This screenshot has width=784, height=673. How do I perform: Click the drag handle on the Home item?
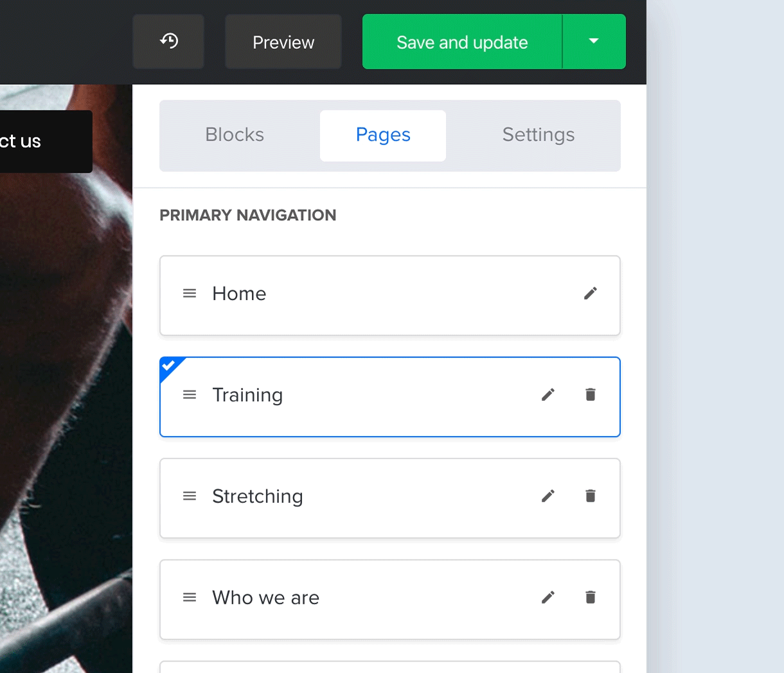click(x=190, y=293)
